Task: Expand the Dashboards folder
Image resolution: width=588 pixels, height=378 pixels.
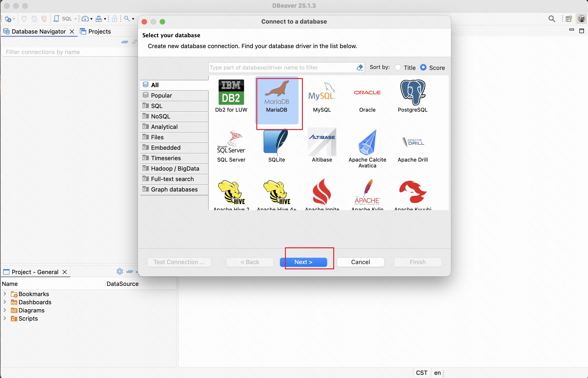Action: pyautogui.click(x=5, y=302)
